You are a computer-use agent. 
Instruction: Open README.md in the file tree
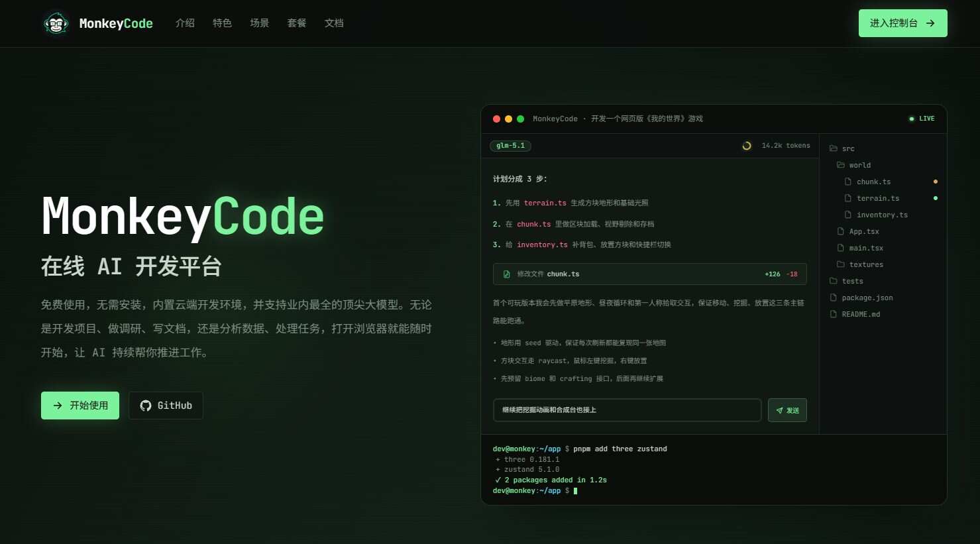(x=855, y=314)
